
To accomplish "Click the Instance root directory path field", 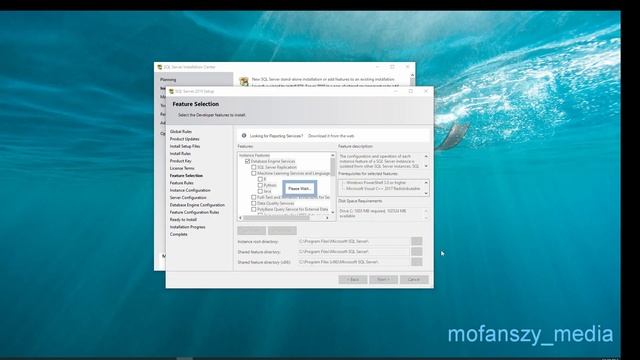I will (354, 241).
